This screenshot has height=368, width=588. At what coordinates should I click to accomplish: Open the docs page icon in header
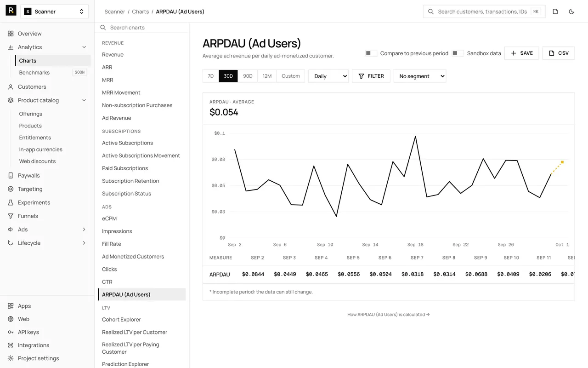click(x=555, y=11)
